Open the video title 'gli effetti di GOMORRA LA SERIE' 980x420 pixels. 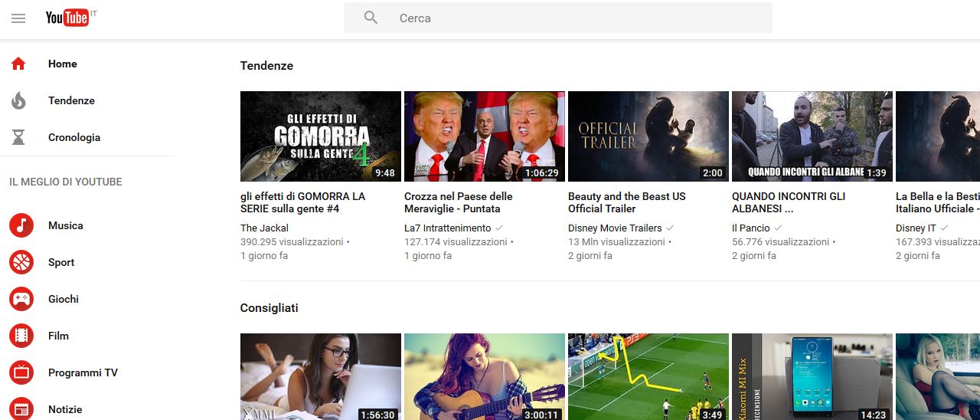click(303, 202)
